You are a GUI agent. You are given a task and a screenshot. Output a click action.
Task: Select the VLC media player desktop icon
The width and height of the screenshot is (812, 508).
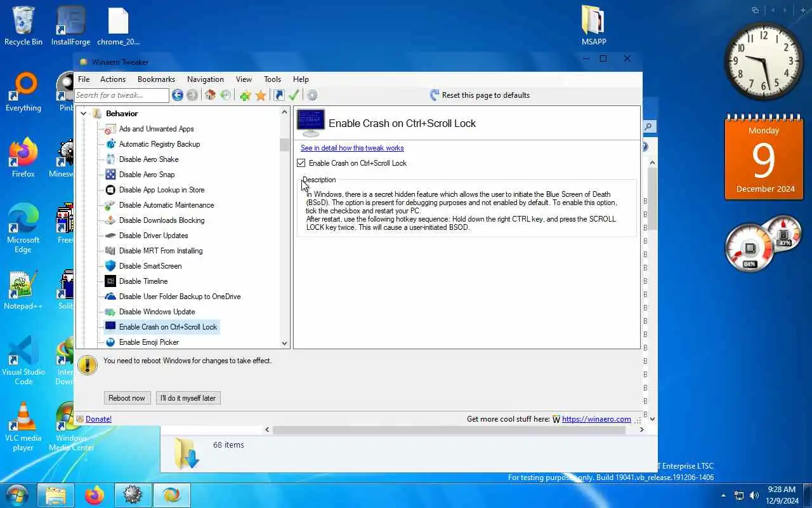[x=23, y=427]
